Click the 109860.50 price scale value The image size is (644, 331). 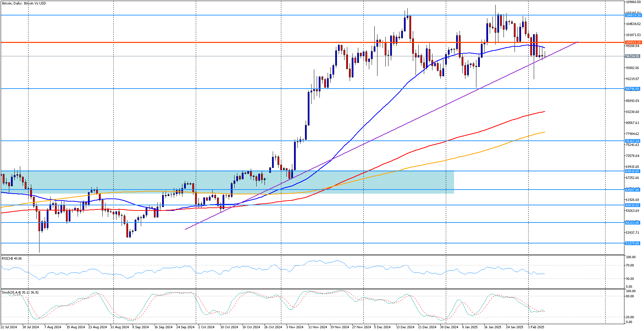(633, 2)
